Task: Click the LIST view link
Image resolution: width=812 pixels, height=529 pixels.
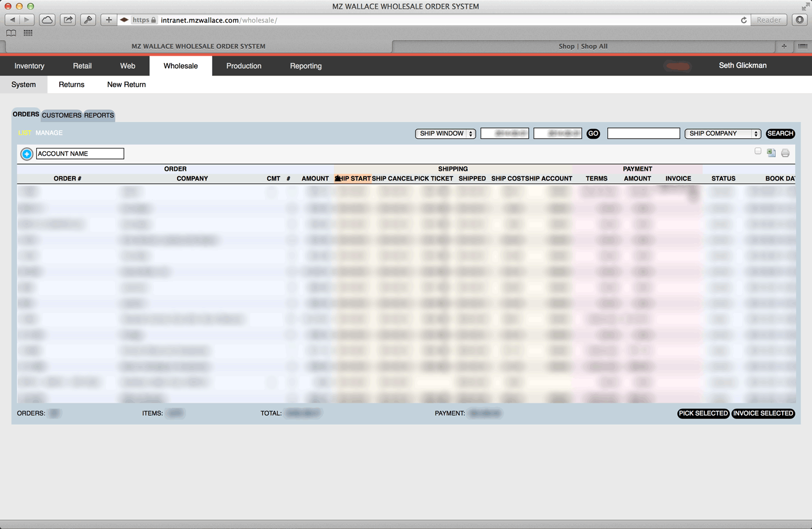Action: [x=25, y=133]
